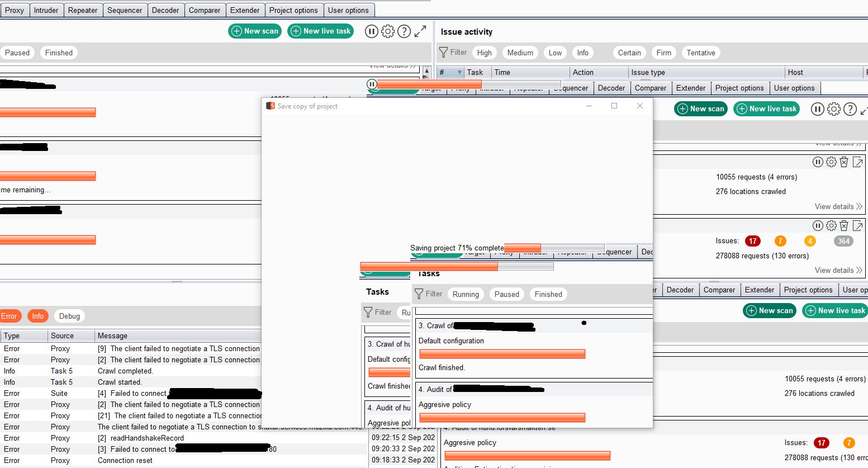The width and height of the screenshot is (868, 468).
Task: Yellow 4 low issues badge
Action: 810,241
